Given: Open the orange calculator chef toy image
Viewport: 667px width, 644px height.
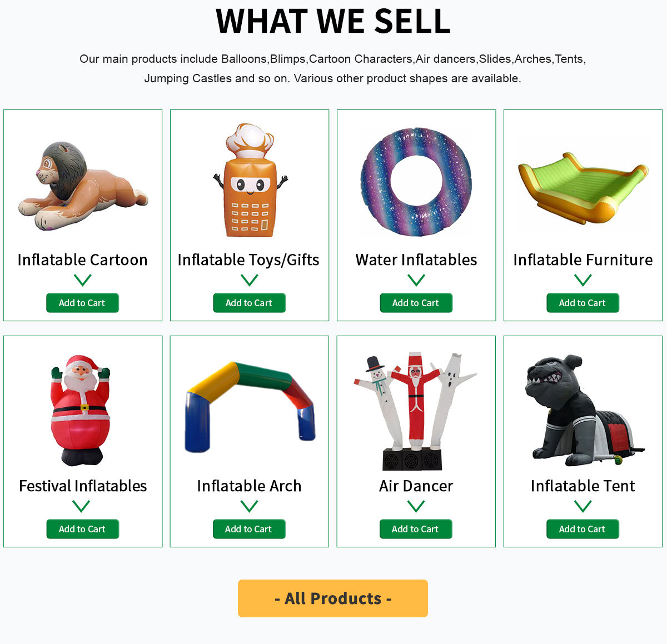Looking at the screenshot, I should point(250,181).
